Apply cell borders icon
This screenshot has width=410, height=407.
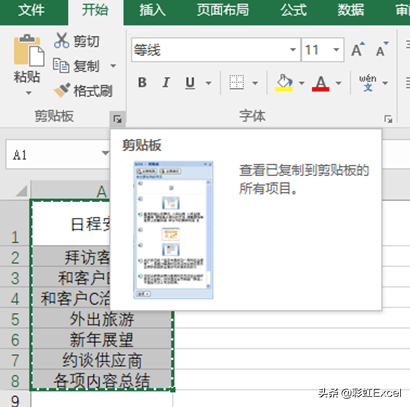(x=237, y=82)
